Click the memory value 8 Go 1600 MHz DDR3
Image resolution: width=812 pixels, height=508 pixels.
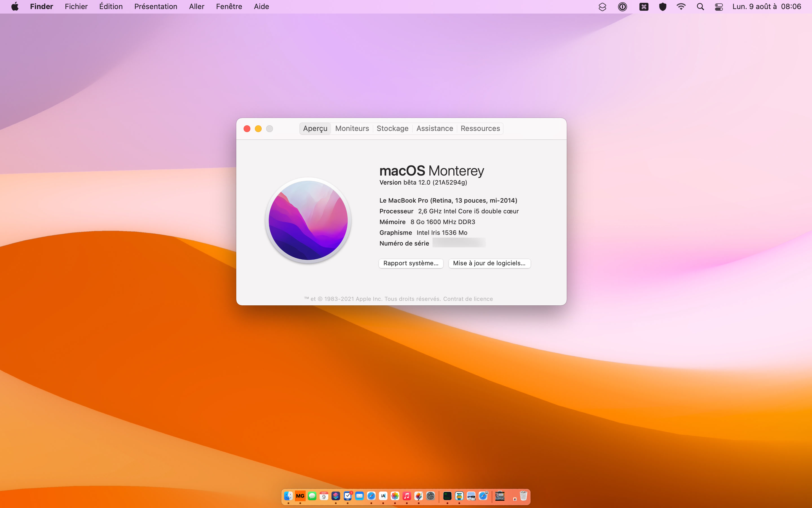pyautogui.click(x=443, y=222)
